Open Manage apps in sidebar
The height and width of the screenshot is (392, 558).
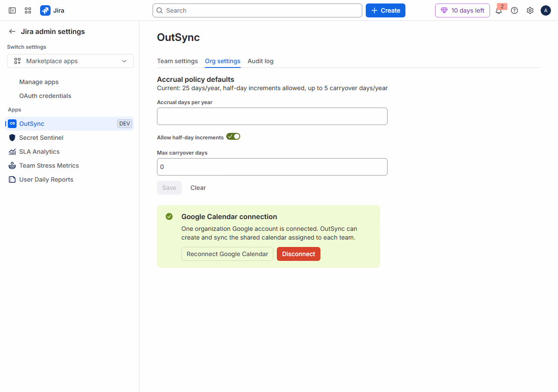pyautogui.click(x=39, y=82)
